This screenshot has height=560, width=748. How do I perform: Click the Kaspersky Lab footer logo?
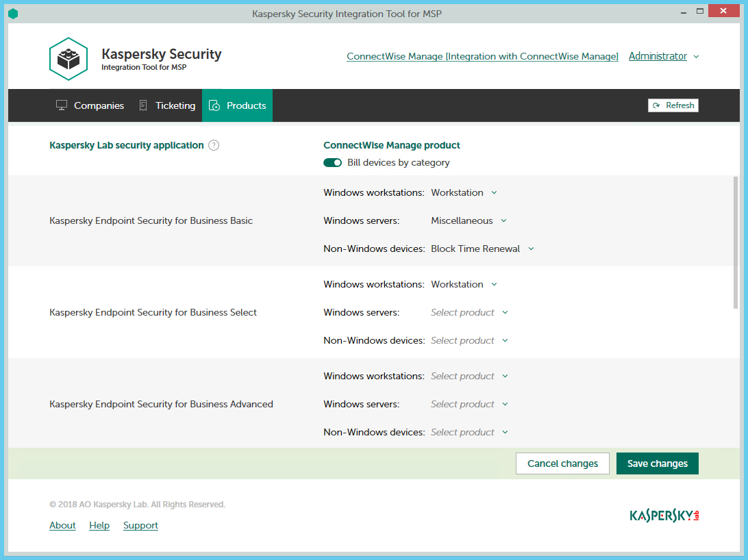coord(664,516)
